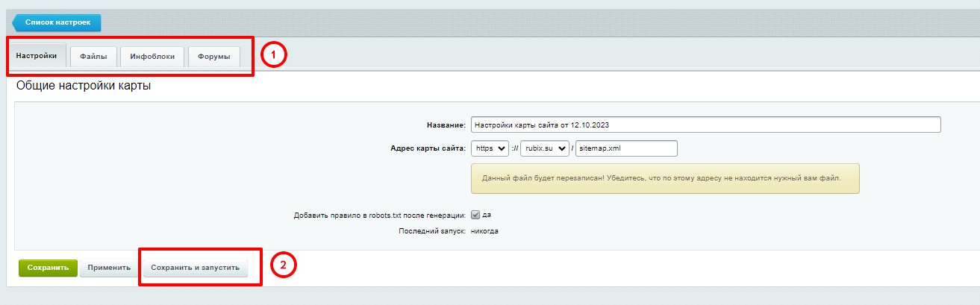Screen dimensions: 980x305
Task: Click "Сохранить и запустить" button
Action: pyautogui.click(x=196, y=268)
